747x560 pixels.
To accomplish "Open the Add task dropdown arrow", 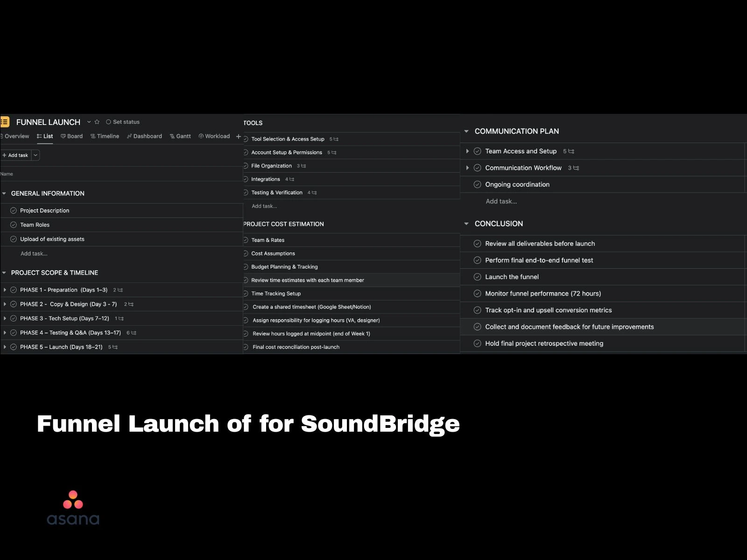I will [x=35, y=155].
